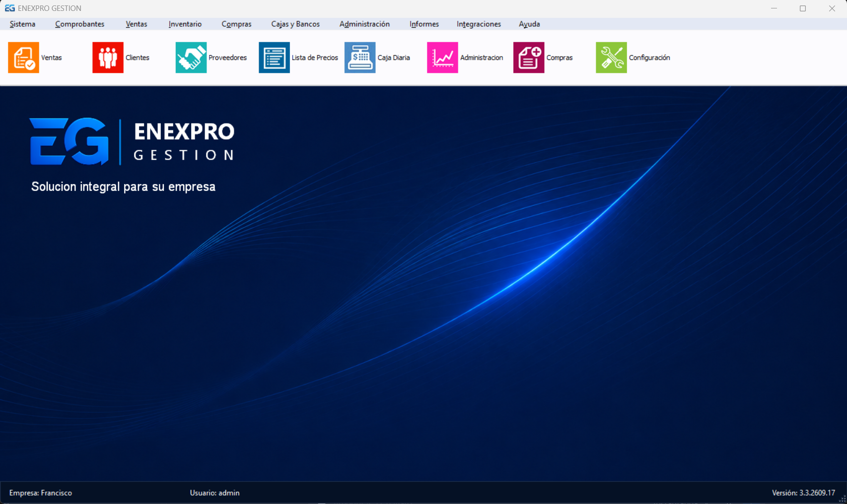Click the Empresa: Francisco status text
Viewport: 847px width, 504px height.
pyautogui.click(x=41, y=493)
